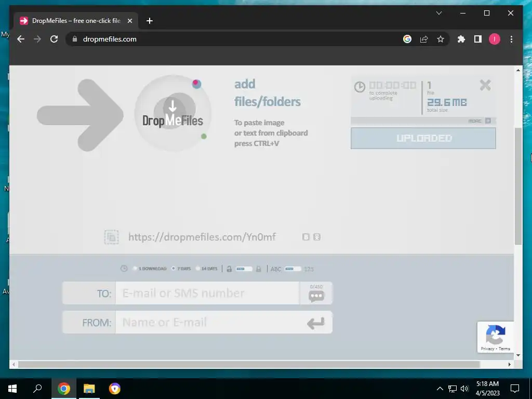Open reCAPTCHA Terms link
The image size is (532, 399).
click(x=504, y=349)
